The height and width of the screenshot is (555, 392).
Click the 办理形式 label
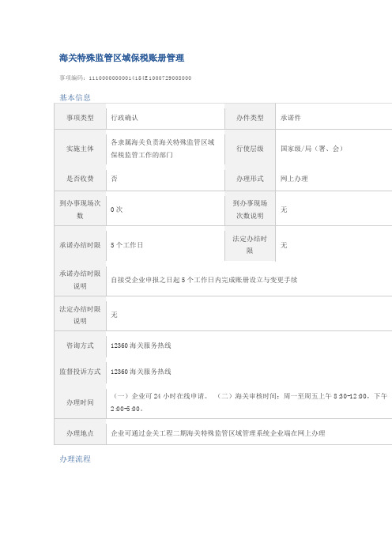(x=250, y=179)
